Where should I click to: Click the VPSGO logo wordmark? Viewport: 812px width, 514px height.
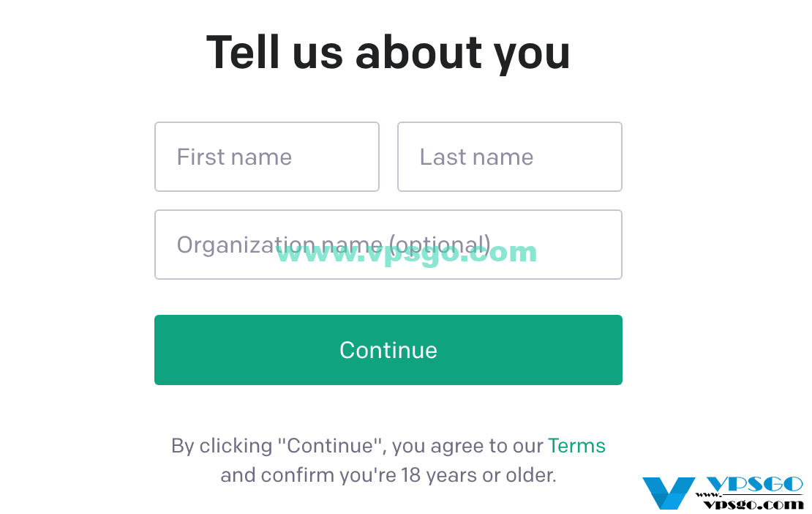754,485
